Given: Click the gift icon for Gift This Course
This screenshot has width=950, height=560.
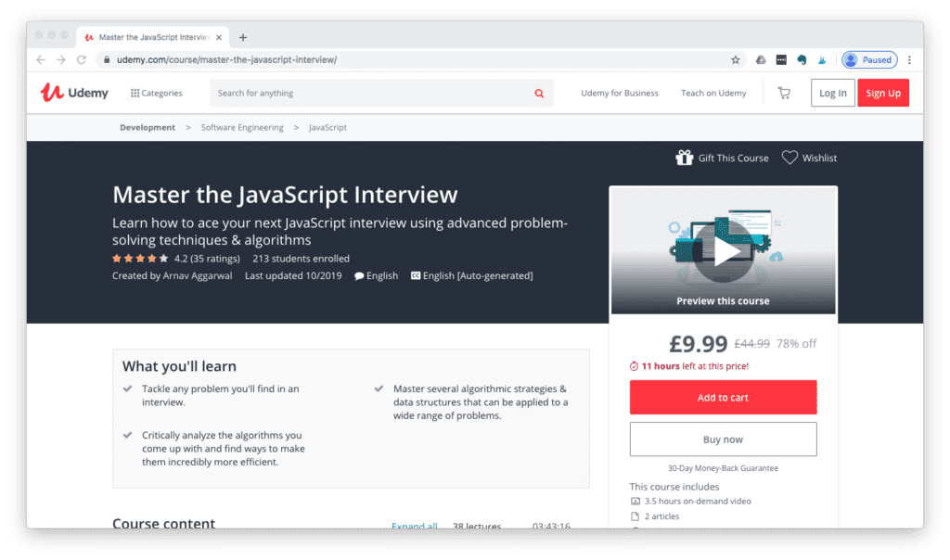Looking at the screenshot, I should pyautogui.click(x=684, y=158).
